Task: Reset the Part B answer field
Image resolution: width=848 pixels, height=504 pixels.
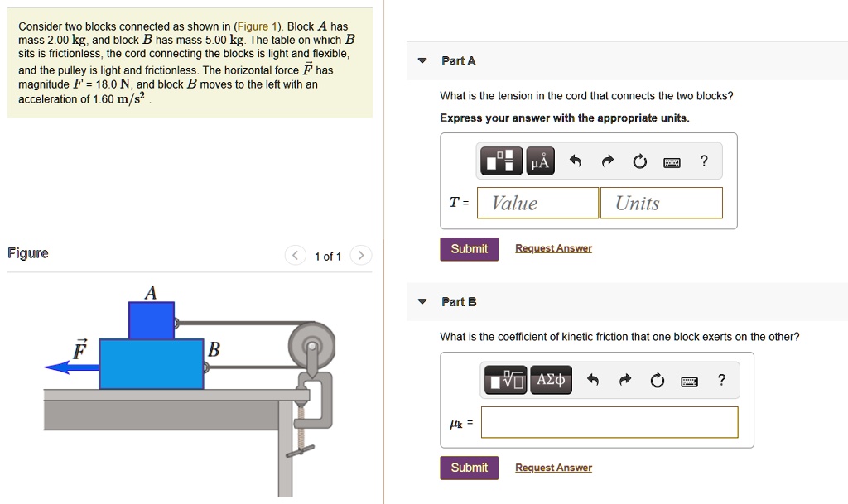Action: [x=657, y=381]
